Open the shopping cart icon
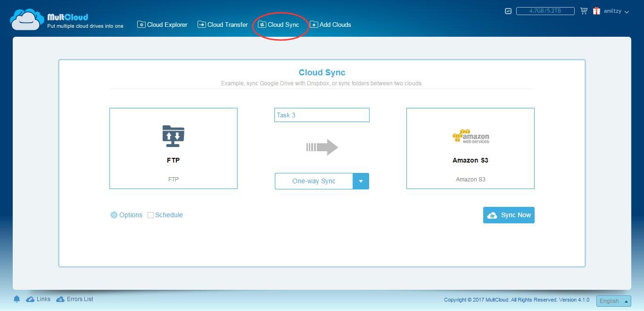This screenshot has width=644, height=311. point(584,11)
